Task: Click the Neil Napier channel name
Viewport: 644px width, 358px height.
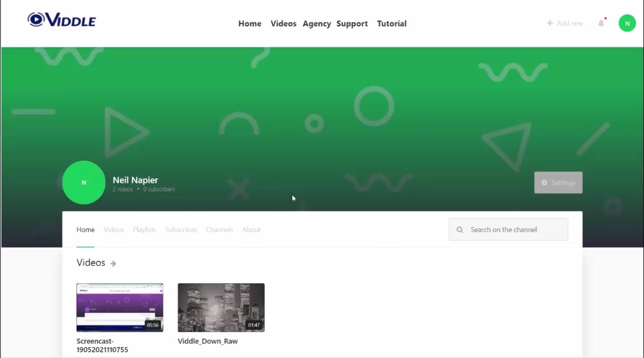Action: pos(135,180)
